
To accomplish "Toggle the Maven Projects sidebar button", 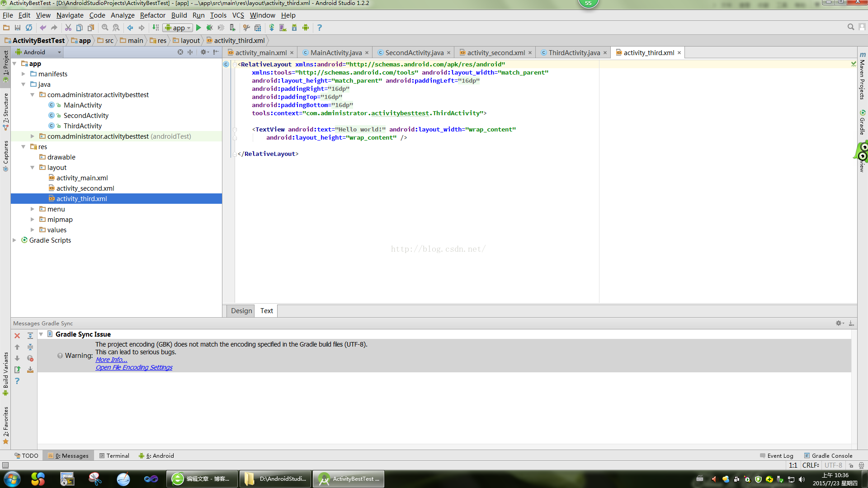I will [x=863, y=76].
